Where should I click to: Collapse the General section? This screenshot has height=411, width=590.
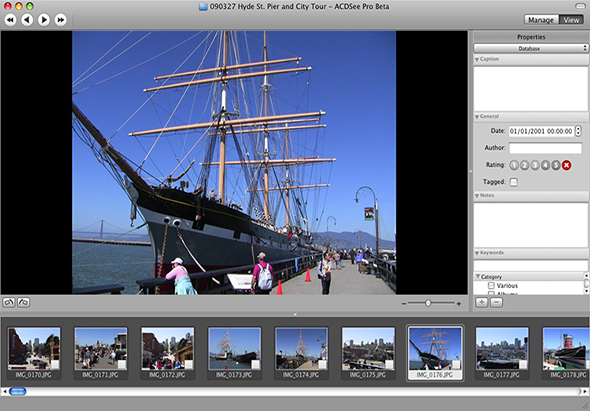point(477,117)
